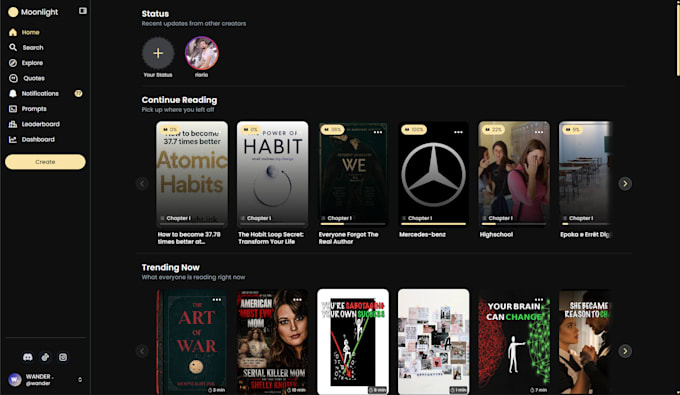Open The Power of Habit cover
This screenshot has height=395, width=680.
(x=272, y=174)
